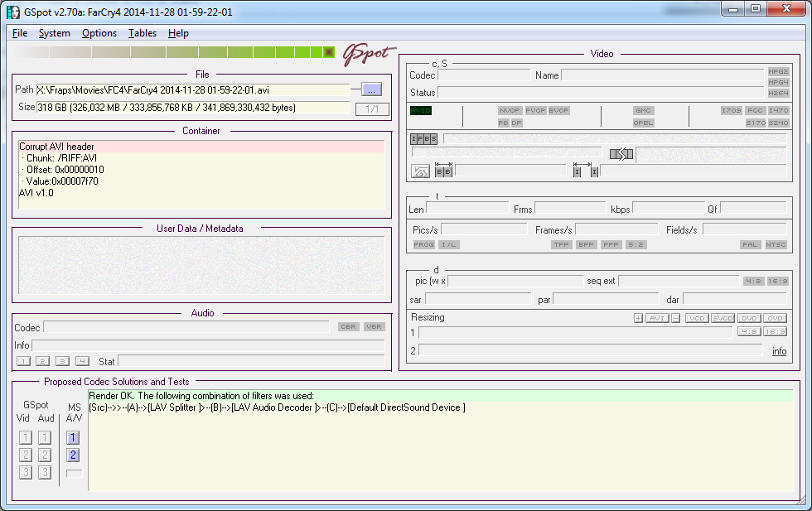
Task: Toggle the VCD resizing preset
Action: click(697, 318)
